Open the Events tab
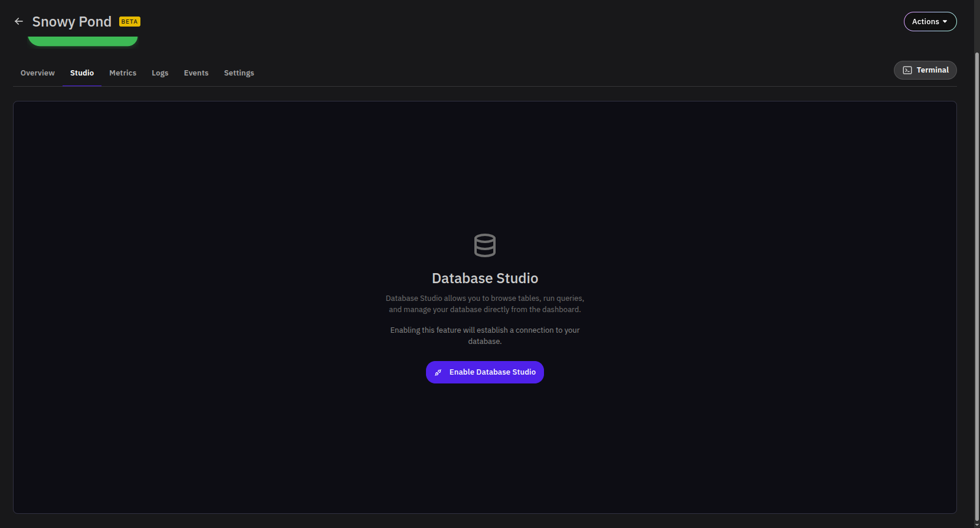 tap(196, 73)
